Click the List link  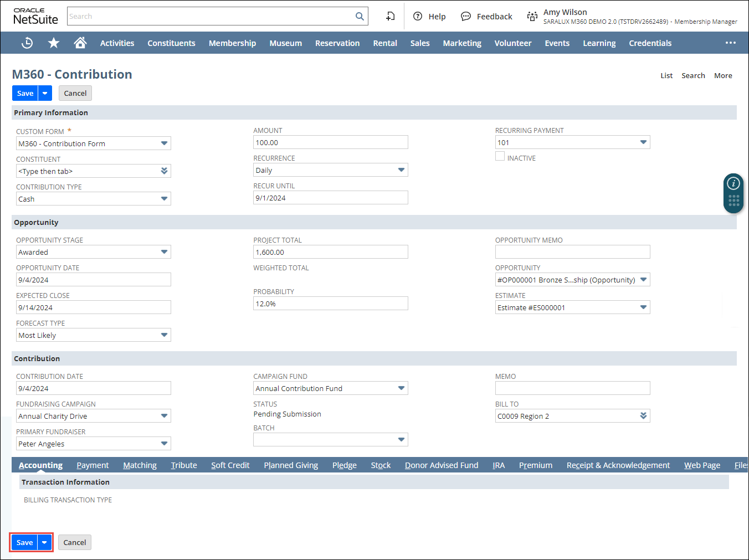tap(666, 76)
